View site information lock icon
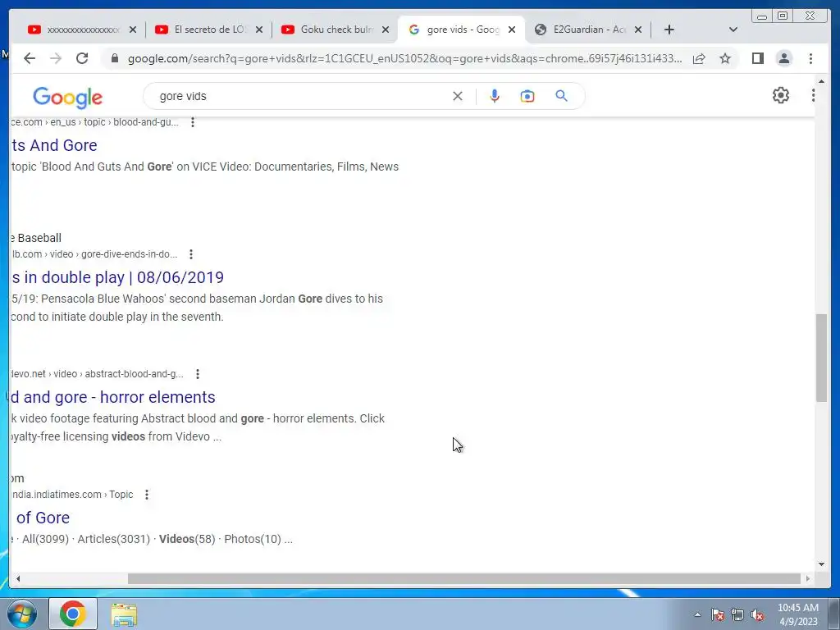Viewport: 840px width, 630px height. 115,58
